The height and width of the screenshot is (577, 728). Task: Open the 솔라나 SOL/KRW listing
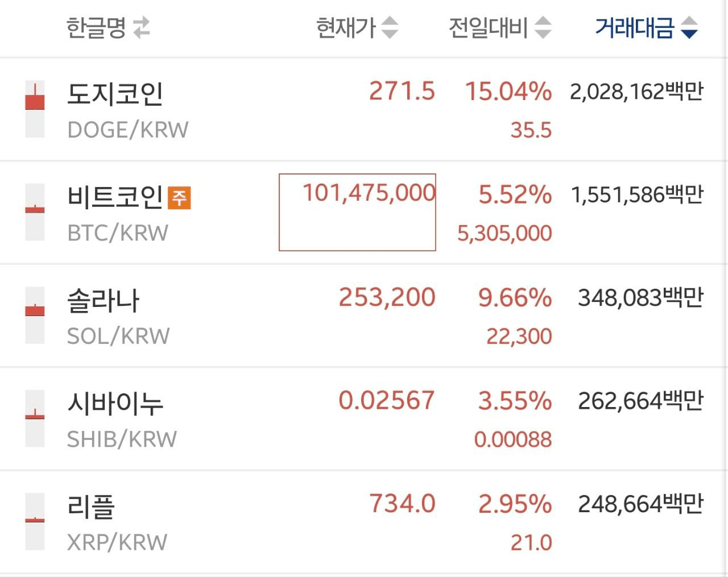point(104,301)
